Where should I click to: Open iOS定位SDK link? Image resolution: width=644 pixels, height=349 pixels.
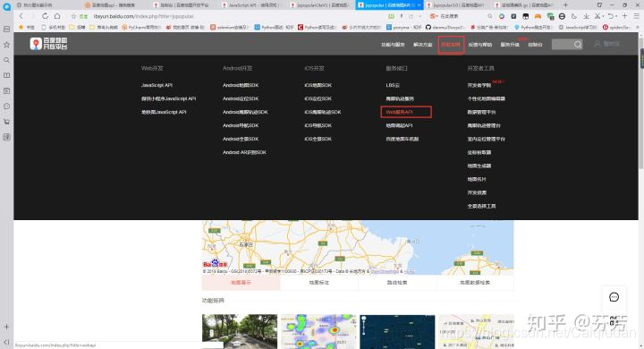(318, 98)
